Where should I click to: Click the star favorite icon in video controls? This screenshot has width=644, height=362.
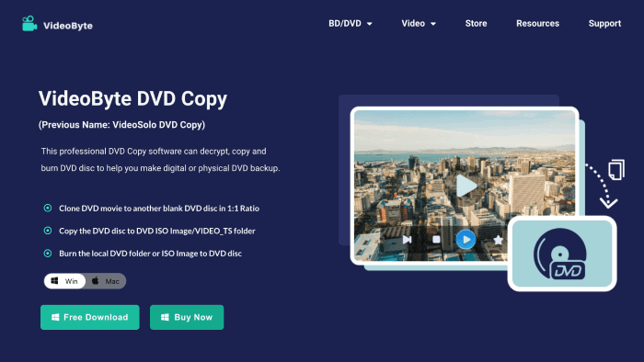click(x=498, y=240)
